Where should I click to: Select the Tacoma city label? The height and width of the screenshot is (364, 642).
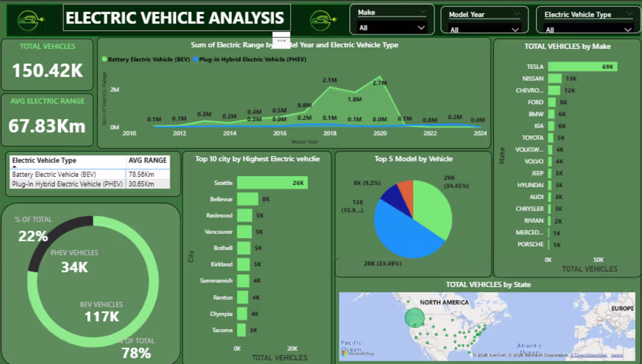[222, 330]
